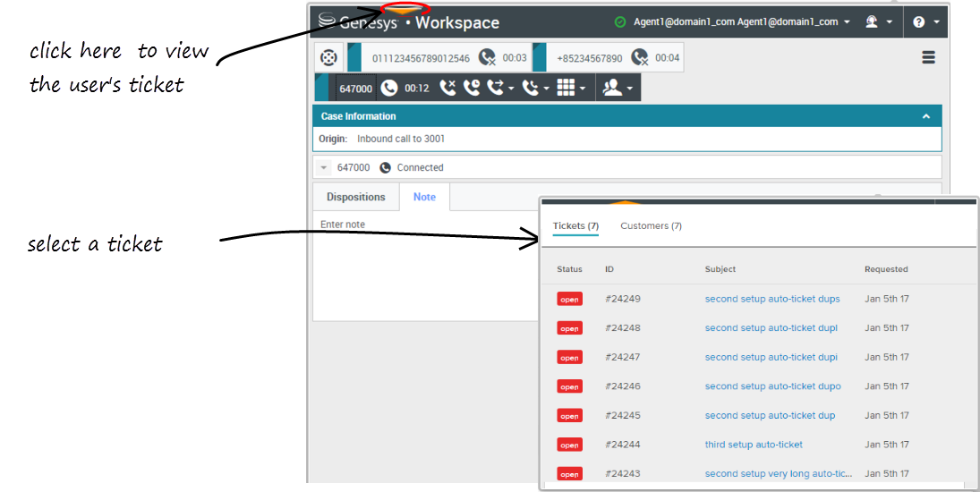This screenshot has width=980, height=492.
Task: Click the orange Zendesk tab at top
Action: coord(405,10)
